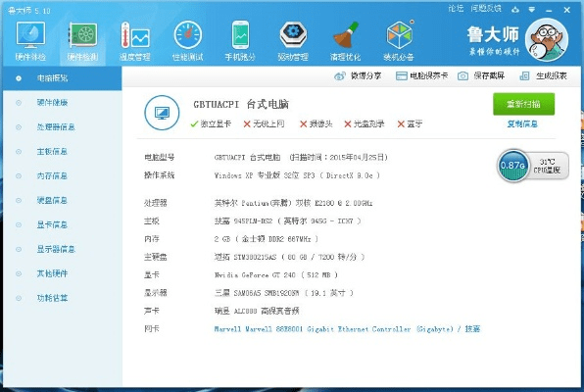Click the report icon for 生成报表
The height and width of the screenshot is (392, 584).
pyautogui.click(x=524, y=76)
